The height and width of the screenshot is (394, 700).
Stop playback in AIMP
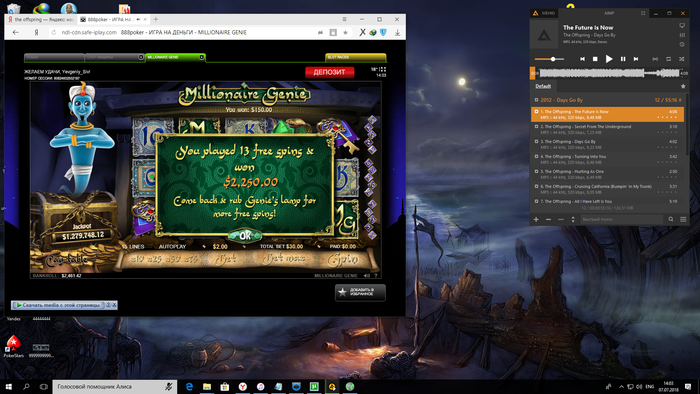[x=595, y=59]
